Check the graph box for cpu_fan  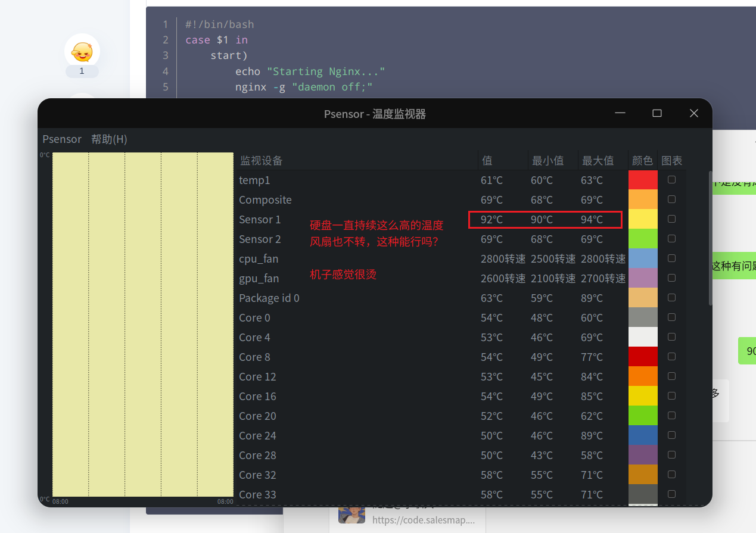pos(671,258)
